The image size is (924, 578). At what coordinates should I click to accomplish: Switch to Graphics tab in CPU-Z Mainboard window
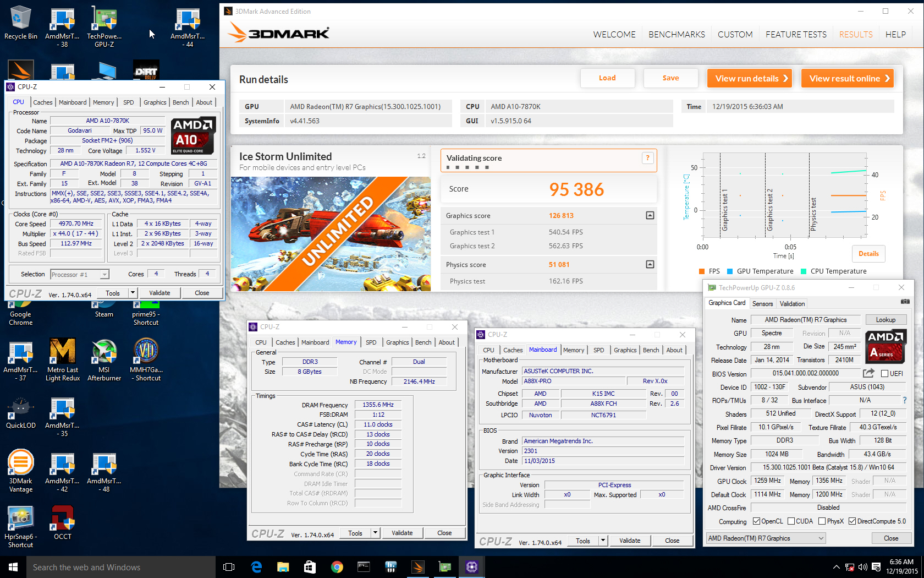[x=625, y=350]
